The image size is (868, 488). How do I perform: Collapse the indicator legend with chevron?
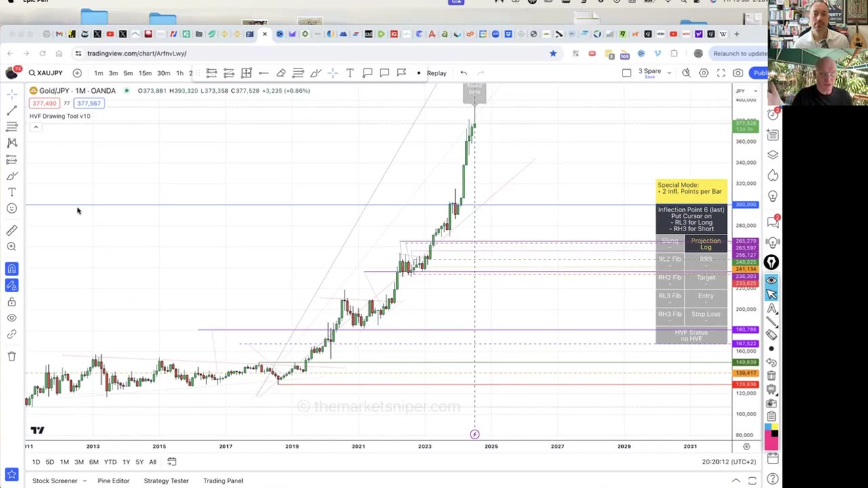click(35, 127)
